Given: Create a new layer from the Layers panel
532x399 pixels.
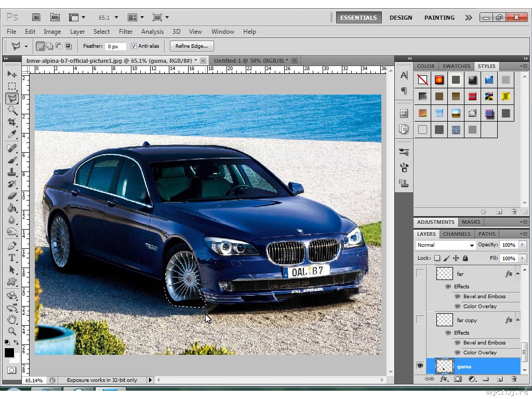Looking at the screenshot, I should pos(499,379).
